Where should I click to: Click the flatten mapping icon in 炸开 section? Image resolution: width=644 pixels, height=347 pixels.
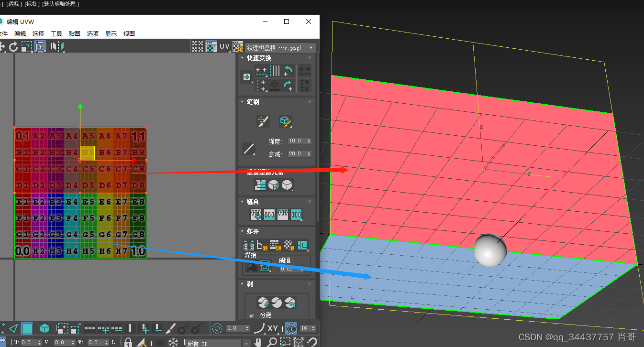tap(275, 245)
